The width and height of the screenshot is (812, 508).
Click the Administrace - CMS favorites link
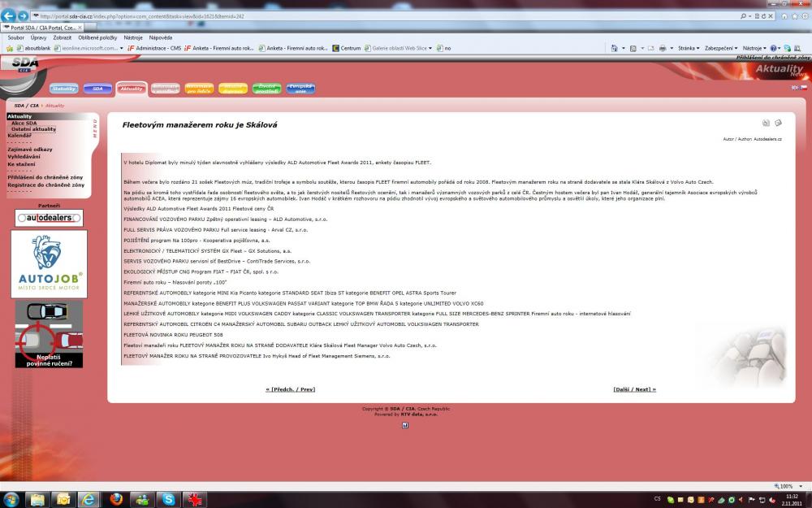154,48
